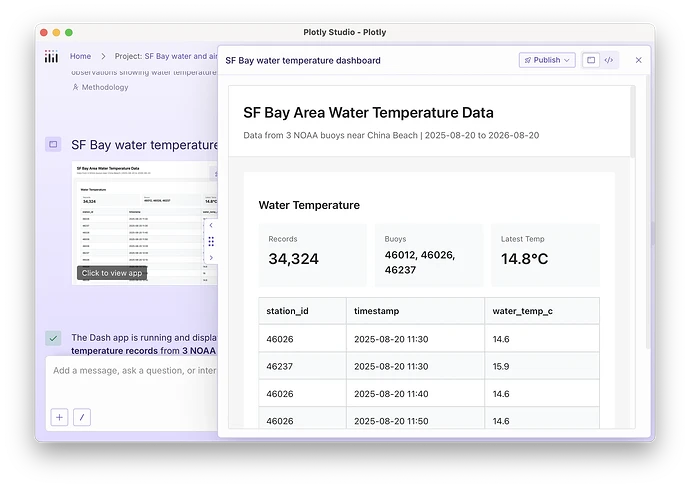Viewport: 690px width, 488px height.
Task: Click the SF Bay water temperature dashboard title
Action: pyautogui.click(x=303, y=60)
